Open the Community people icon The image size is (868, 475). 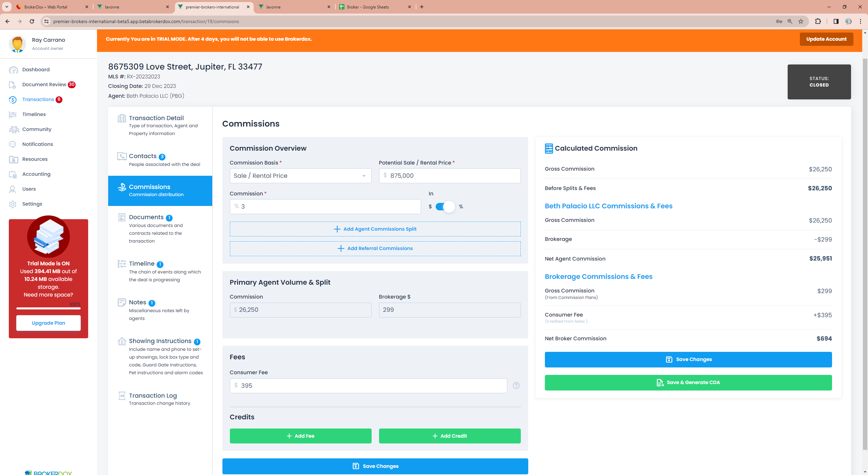point(14,129)
